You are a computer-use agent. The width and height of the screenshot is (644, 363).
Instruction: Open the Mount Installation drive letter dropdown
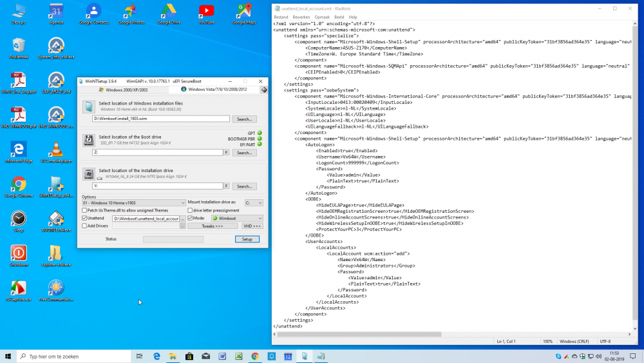pos(252,202)
